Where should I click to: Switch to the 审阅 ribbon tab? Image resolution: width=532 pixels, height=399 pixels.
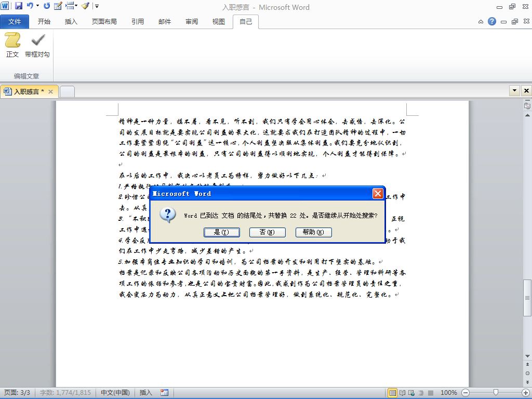[x=192, y=22]
